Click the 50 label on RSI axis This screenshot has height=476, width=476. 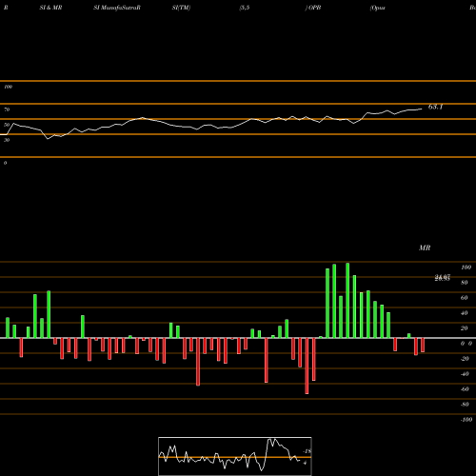click(7, 125)
